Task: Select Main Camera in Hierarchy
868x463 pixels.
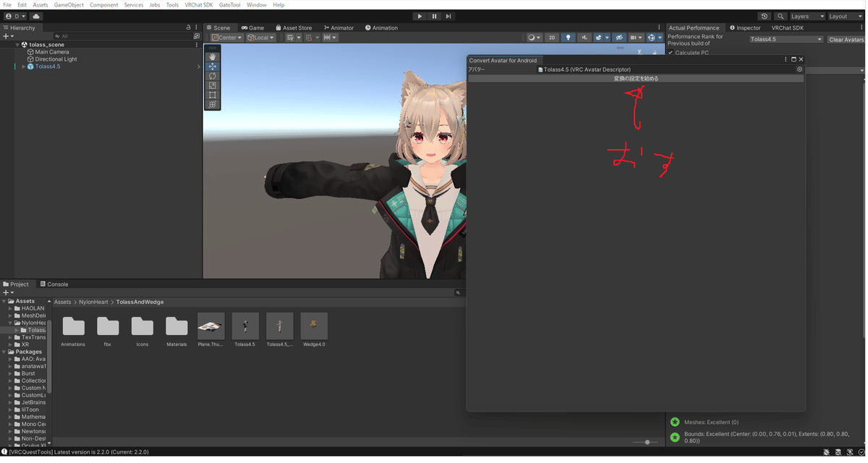Action: (52, 52)
